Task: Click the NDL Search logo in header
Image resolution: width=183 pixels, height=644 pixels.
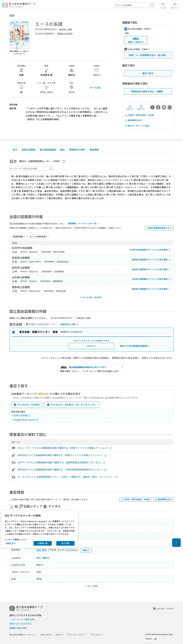Action: pyautogui.click(x=19, y=5)
